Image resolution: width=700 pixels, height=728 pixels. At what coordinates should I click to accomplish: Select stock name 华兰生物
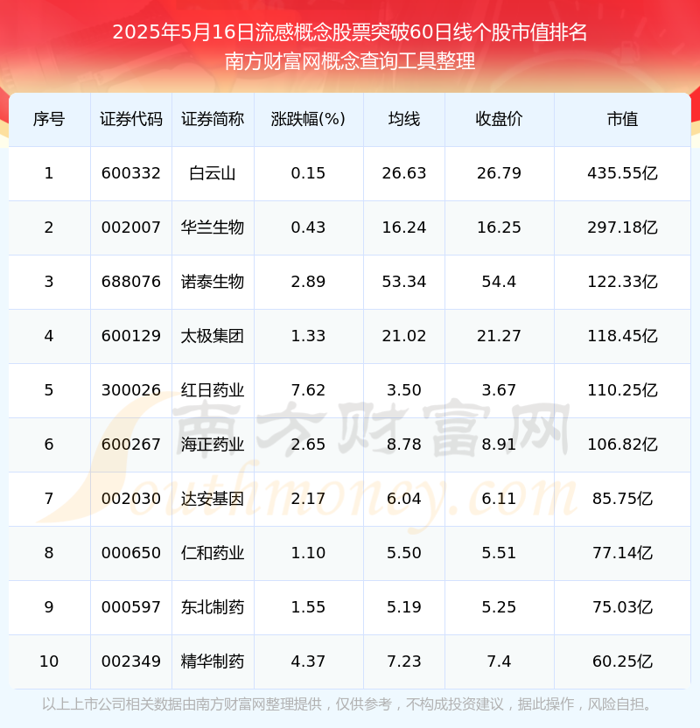(213, 227)
